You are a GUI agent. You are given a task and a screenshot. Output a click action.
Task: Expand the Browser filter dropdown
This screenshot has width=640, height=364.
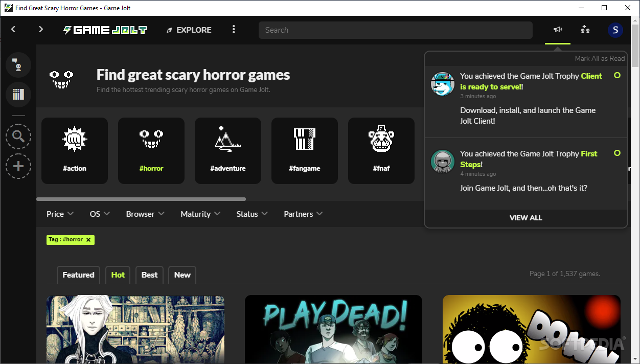click(x=145, y=214)
